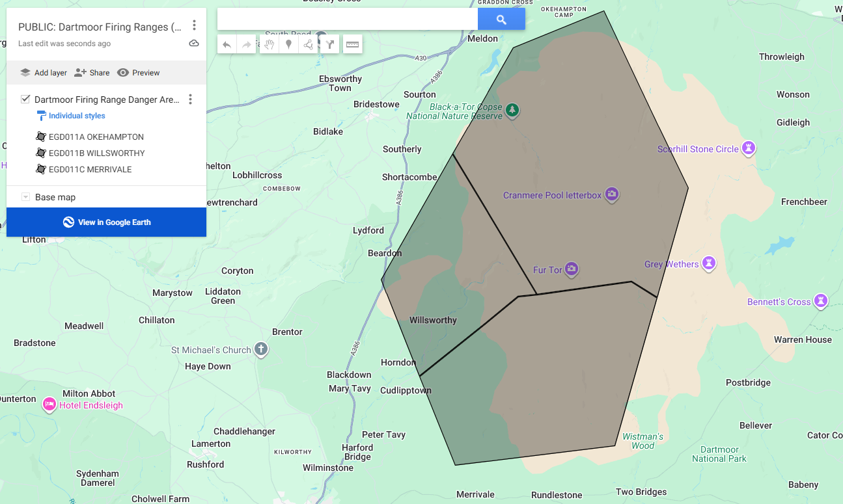Open map Preview
Image resolution: width=843 pixels, height=504 pixels.
point(139,73)
